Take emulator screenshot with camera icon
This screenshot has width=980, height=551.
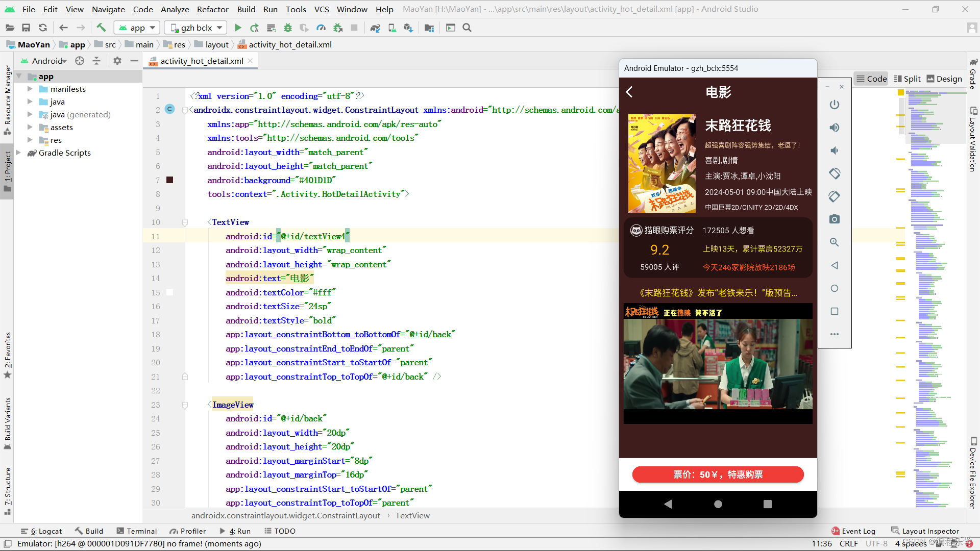coord(835,219)
